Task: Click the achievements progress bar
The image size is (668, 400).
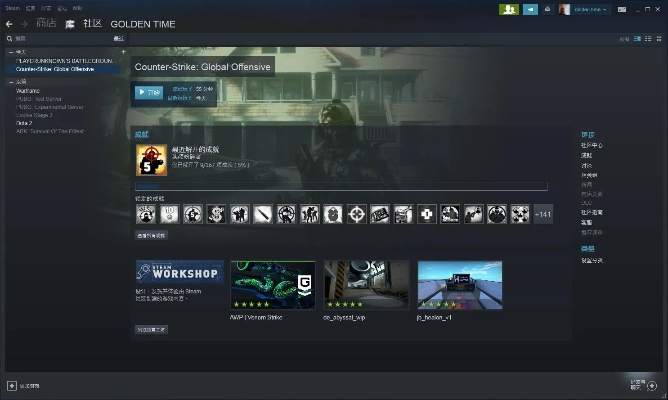Action: point(341,186)
